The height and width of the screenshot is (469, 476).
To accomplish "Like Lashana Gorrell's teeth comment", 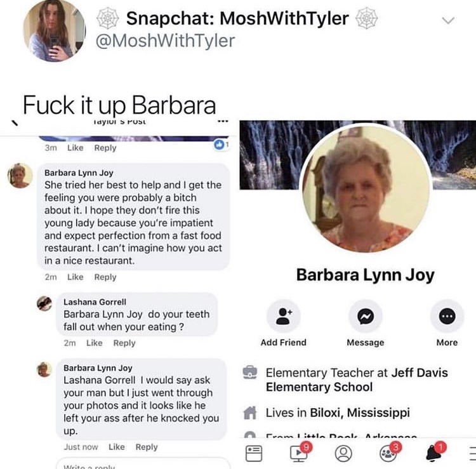I will [x=95, y=343].
